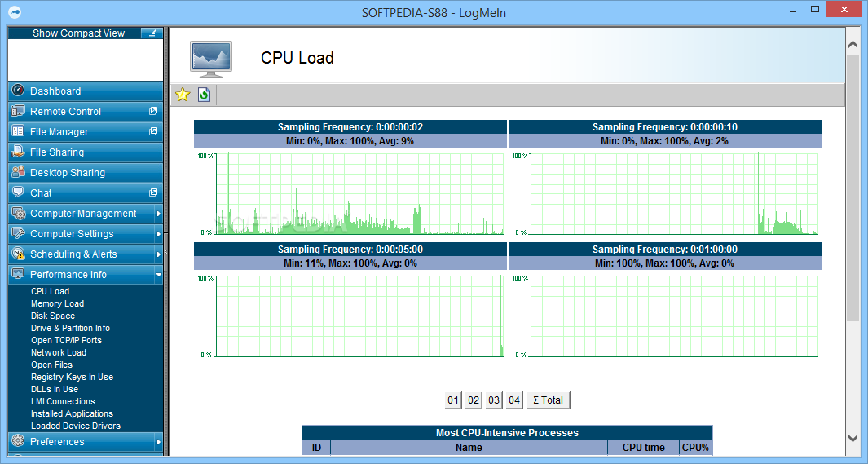Click the 0:01:00:00 sampling frequency graph
The width and height of the screenshot is (868, 464).
pos(674,316)
